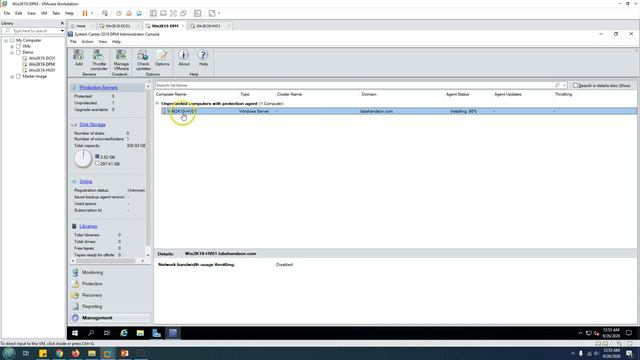Open Chrome from host taskbar

point(59,353)
